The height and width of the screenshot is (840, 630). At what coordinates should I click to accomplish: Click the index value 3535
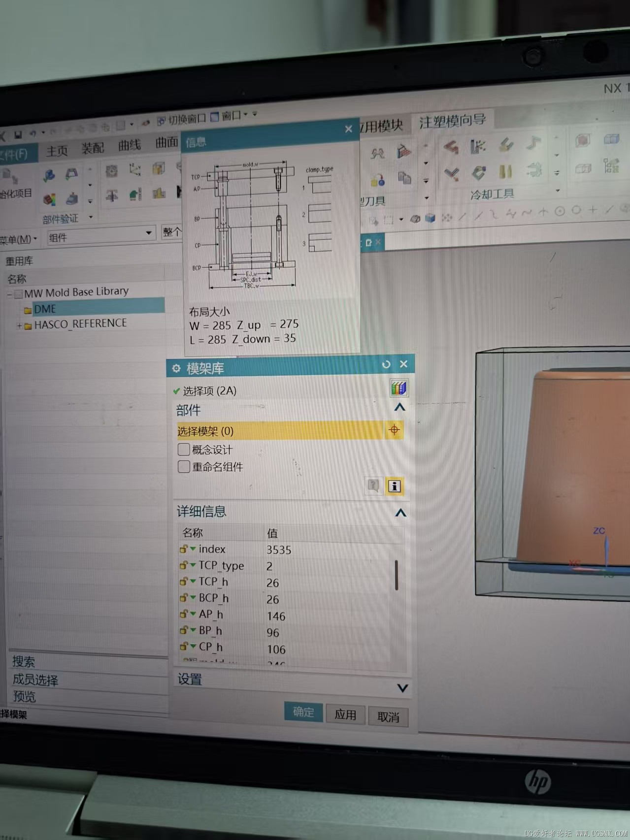pos(279,549)
